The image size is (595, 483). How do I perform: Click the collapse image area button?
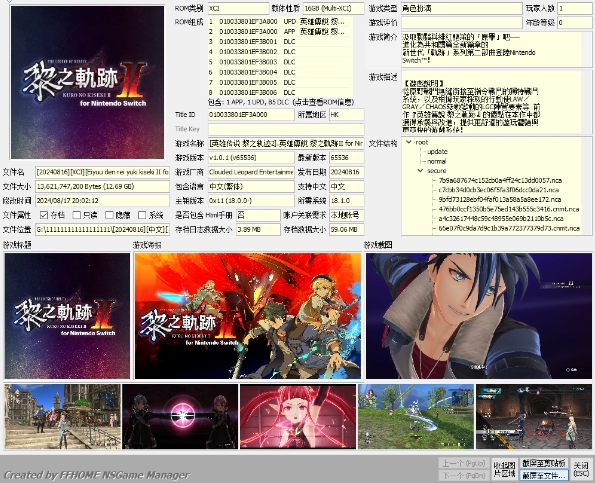click(x=504, y=469)
